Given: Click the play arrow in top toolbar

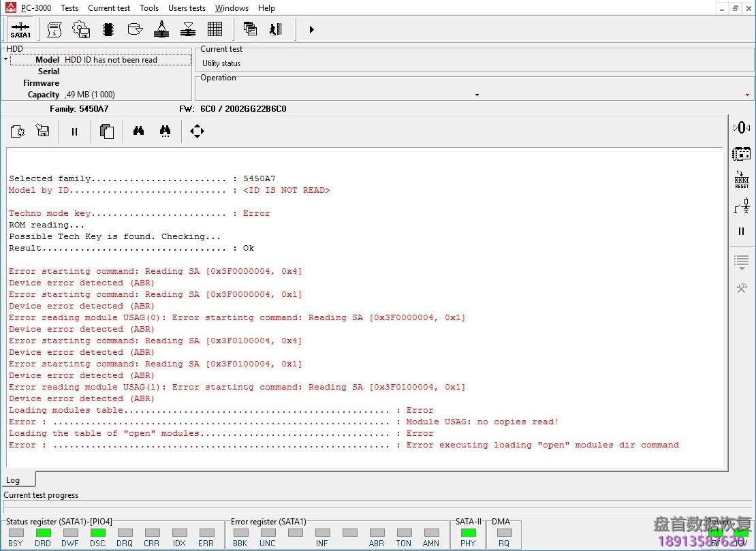Looking at the screenshot, I should [311, 29].
